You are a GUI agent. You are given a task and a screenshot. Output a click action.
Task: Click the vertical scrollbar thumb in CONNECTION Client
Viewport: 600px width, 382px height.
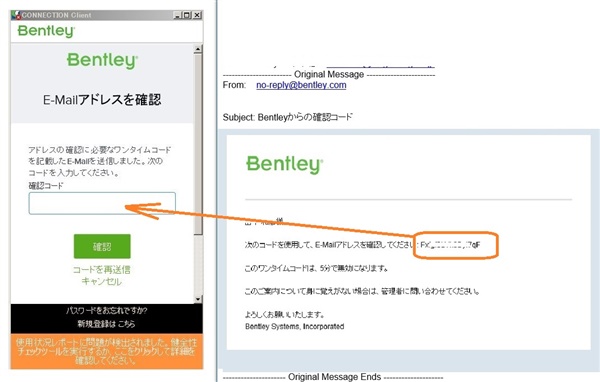[x=198, y=144]
